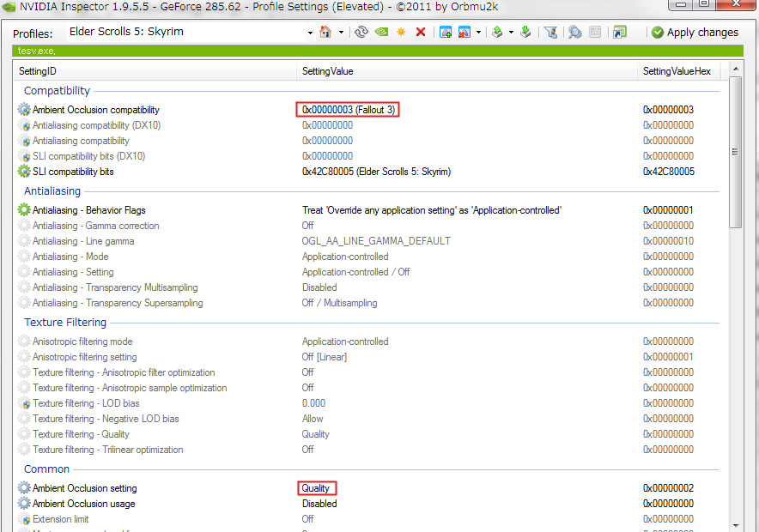This screenshot has width=759, height=532.
Task: Click the Apply changes button
Action: click(x=695, y=33)
